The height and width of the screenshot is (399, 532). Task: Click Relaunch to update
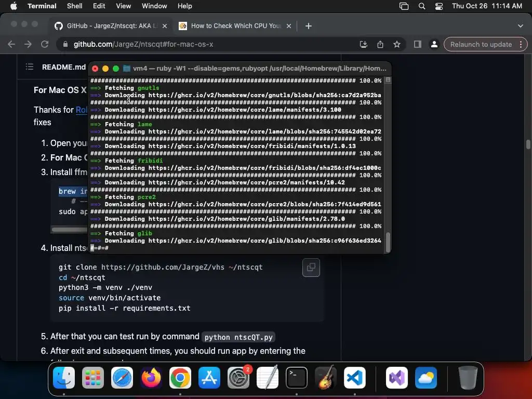click(x=481, y=45)
